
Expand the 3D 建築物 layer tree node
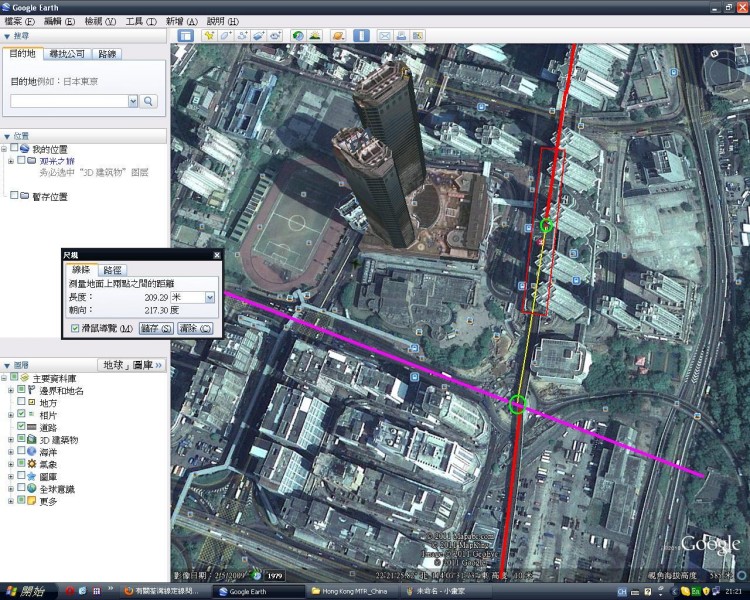pos(11,440)
